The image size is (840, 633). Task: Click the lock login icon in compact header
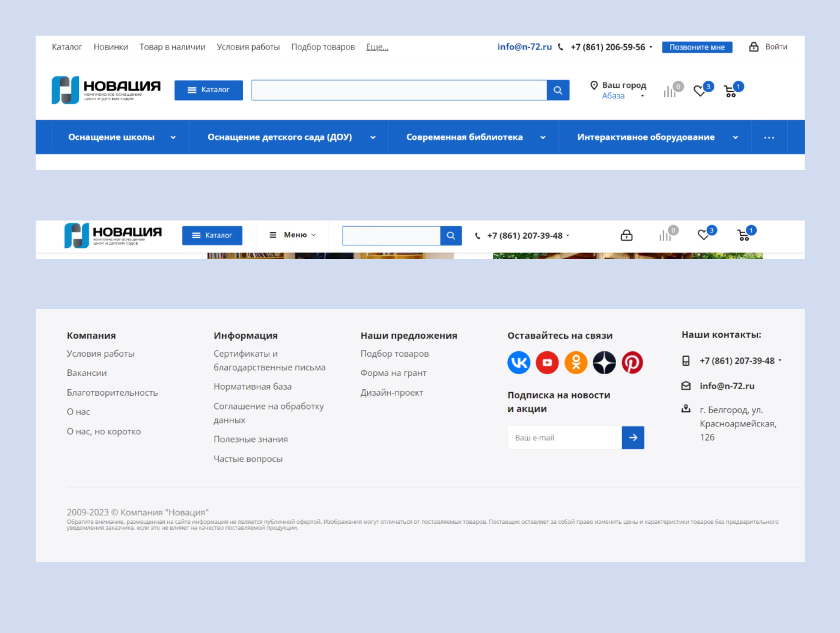coord(626,235)
